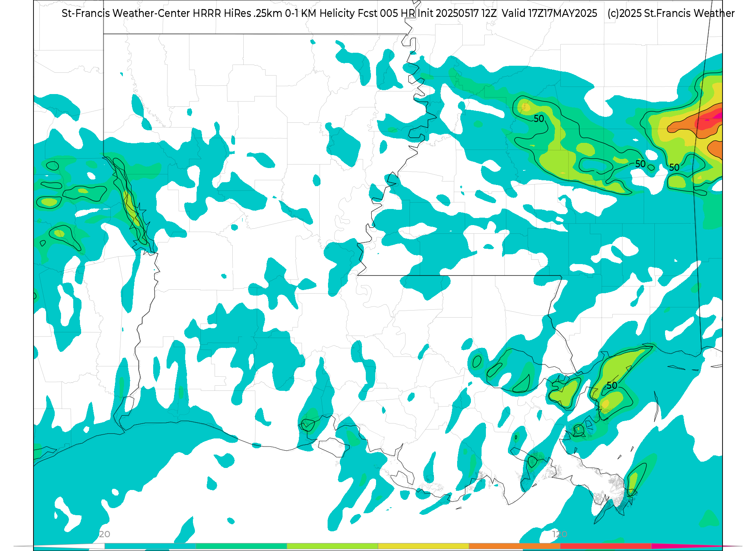This screenshot has width=756, height=551.
Task: Click the "0-1 KM Helicity" title text
Action: (320, 13)
